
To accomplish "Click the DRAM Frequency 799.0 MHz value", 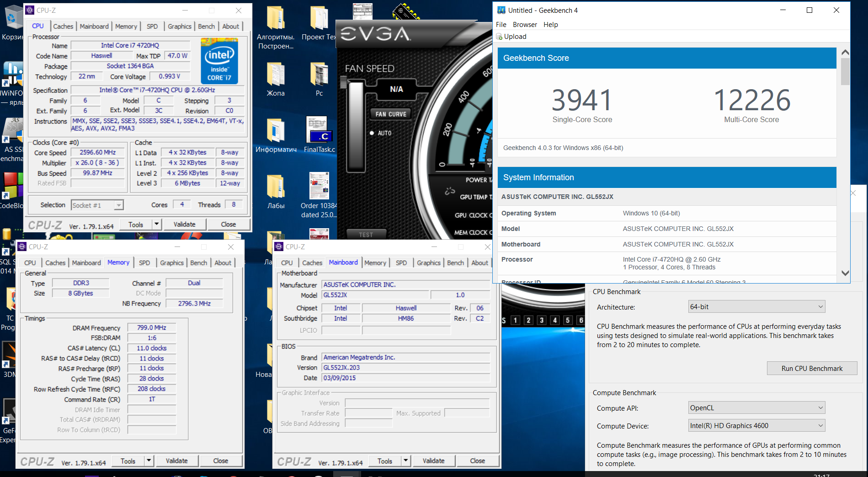I will pyautogui.click(x=152, y=327).
